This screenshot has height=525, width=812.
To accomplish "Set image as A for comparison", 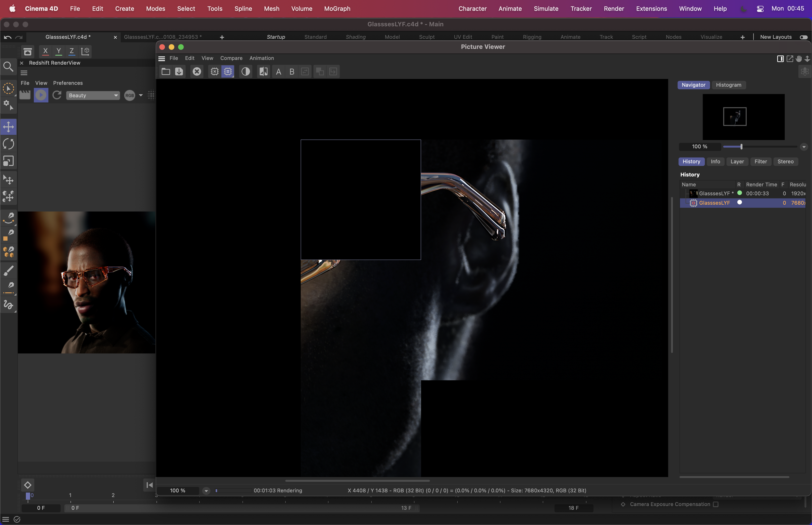I will click(278, 71).
